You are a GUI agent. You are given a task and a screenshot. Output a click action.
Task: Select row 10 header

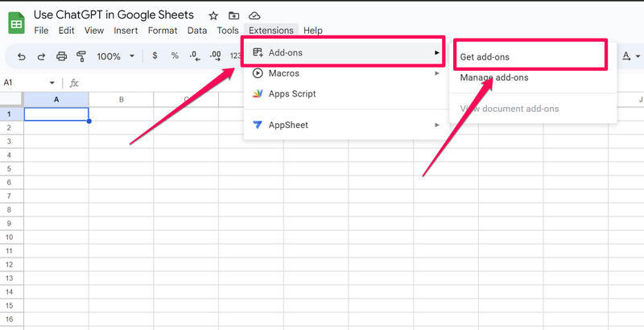click(11, 237)
